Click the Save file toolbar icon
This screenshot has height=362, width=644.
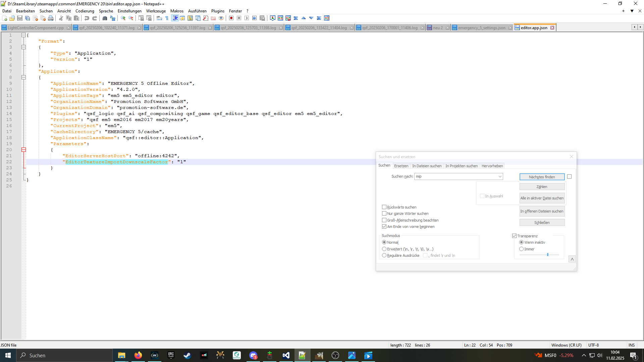20,18
